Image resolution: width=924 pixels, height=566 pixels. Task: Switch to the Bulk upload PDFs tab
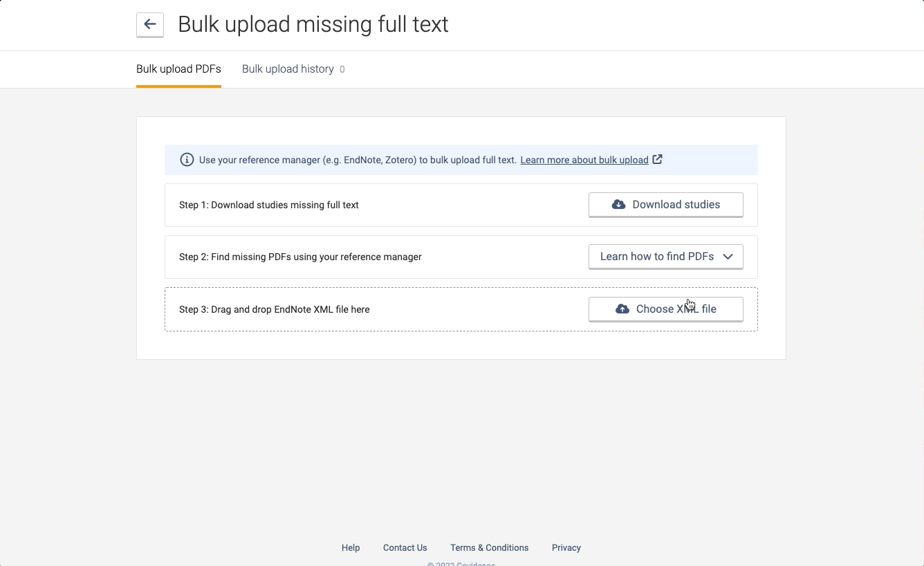pyautogui.click(x=178, y=69)
